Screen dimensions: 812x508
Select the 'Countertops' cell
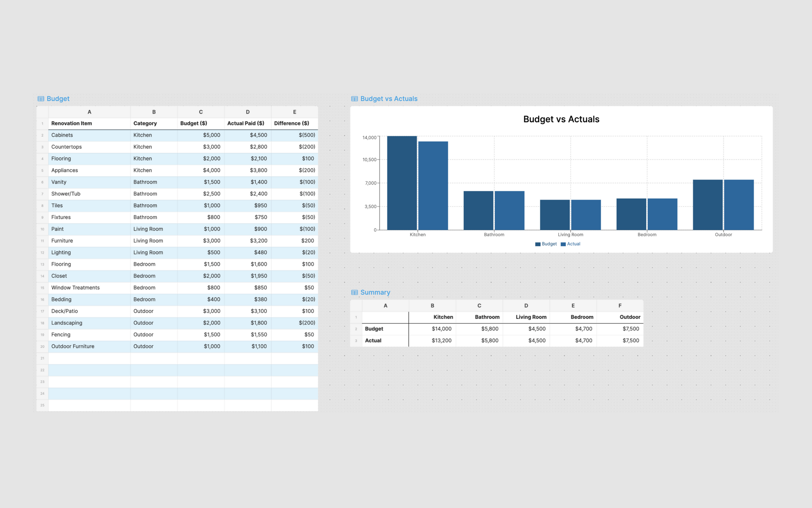click(89, 147)
